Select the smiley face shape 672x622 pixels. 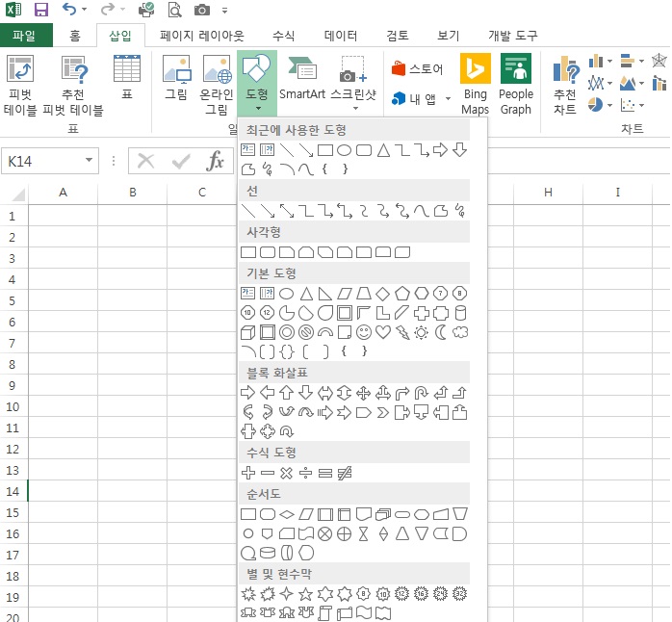coord(364,332)
